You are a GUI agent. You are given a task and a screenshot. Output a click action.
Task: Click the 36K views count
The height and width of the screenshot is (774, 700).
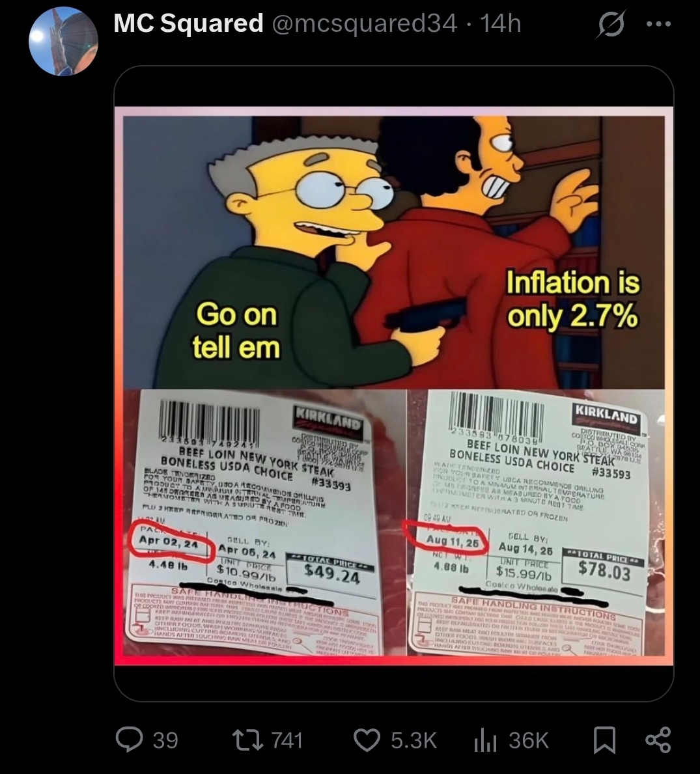[529, 740]
